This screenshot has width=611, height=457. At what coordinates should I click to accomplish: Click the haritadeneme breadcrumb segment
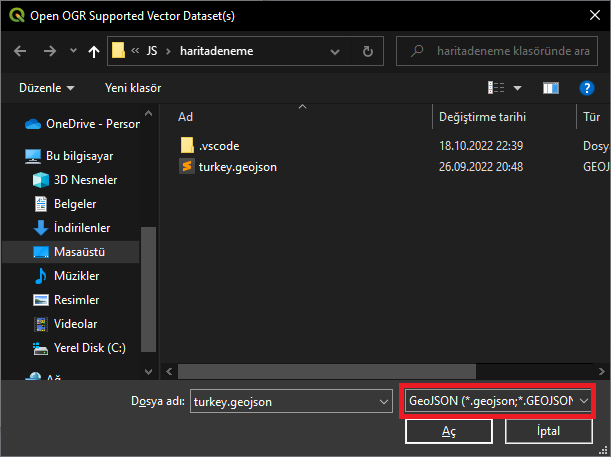click(x=216, y=51)
